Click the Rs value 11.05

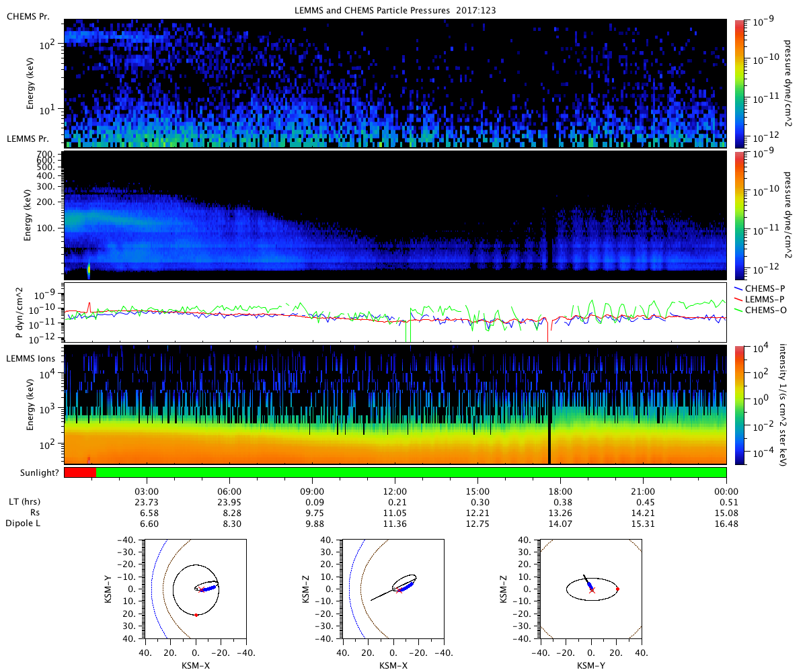[x=395, y=513]
